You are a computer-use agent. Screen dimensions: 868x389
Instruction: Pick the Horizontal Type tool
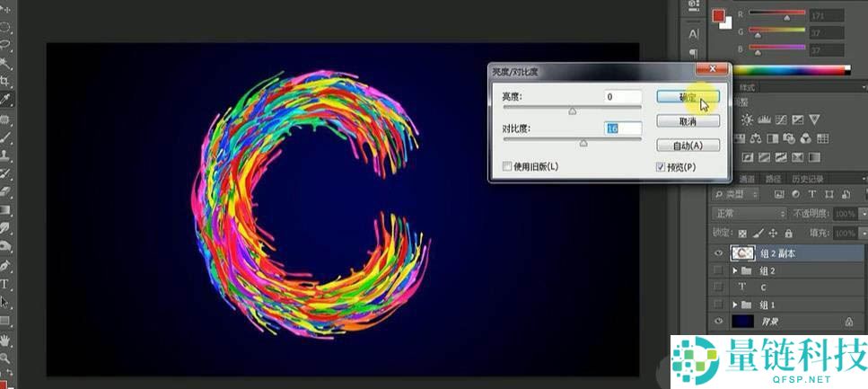coord(4,284)
